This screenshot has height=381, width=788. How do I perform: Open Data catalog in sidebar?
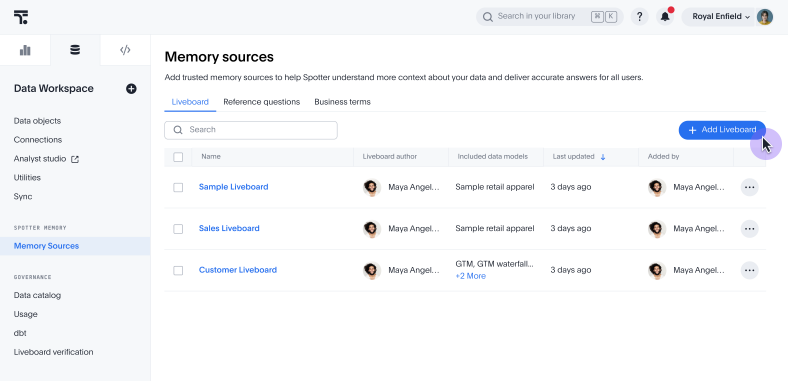click(x=37, y=295)
